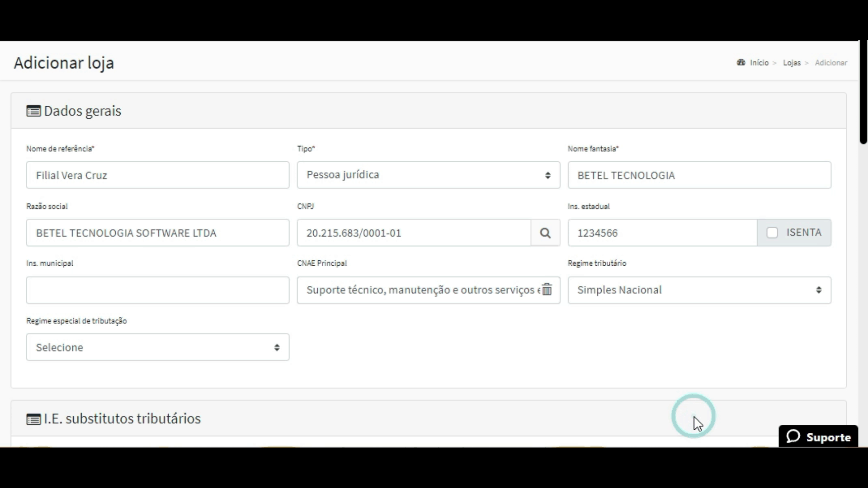Screen dimensions: 868x488
Task: Click the Ins. estadual input field
Action: click(662, 233)
